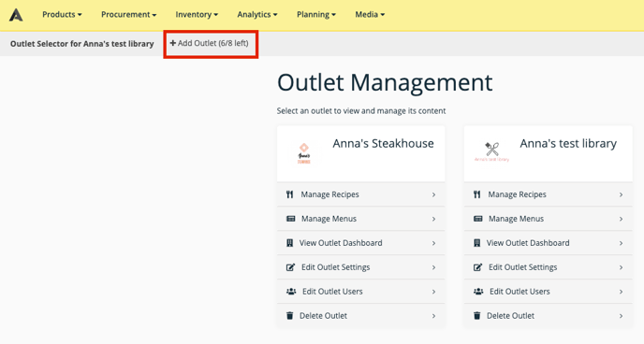The width and height of the screenshot is (644, 344).
Task: View Outlet Dashboard for Anna's test library
Action: coord(549,243)
